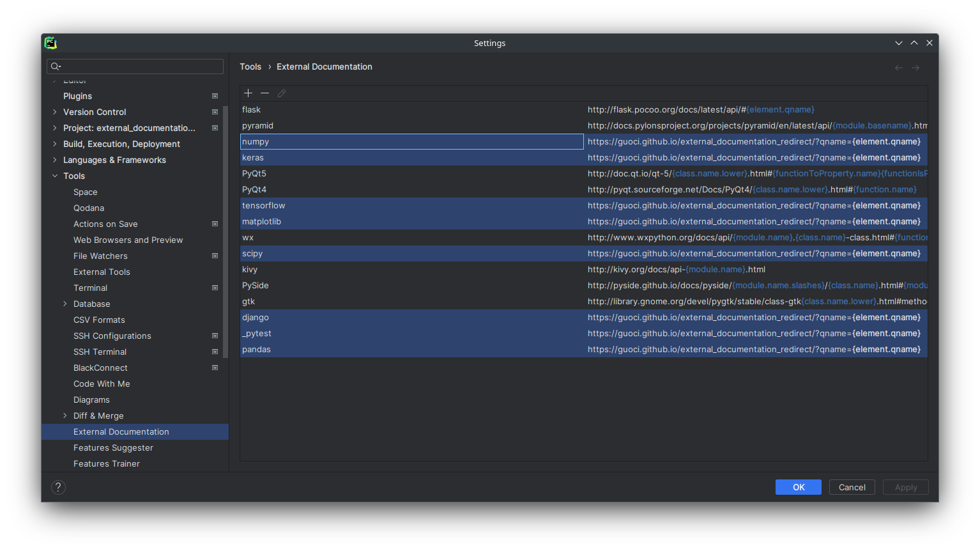Select the PySide module row
The width and height of the screenshot is (980, 551).
584,286
